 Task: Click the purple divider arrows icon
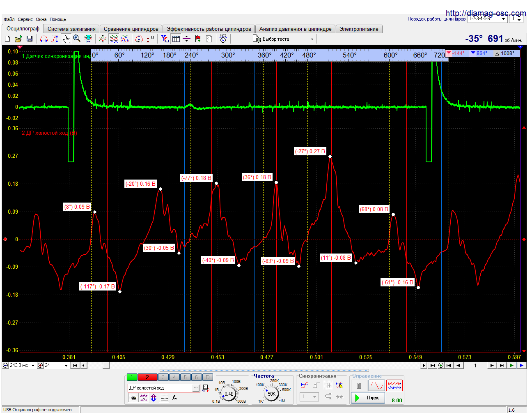(187, 39)
